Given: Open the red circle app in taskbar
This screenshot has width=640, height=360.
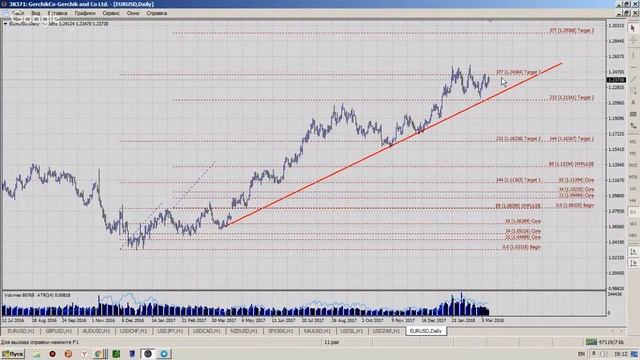Looking at the screenshot, I should [52, 354].
